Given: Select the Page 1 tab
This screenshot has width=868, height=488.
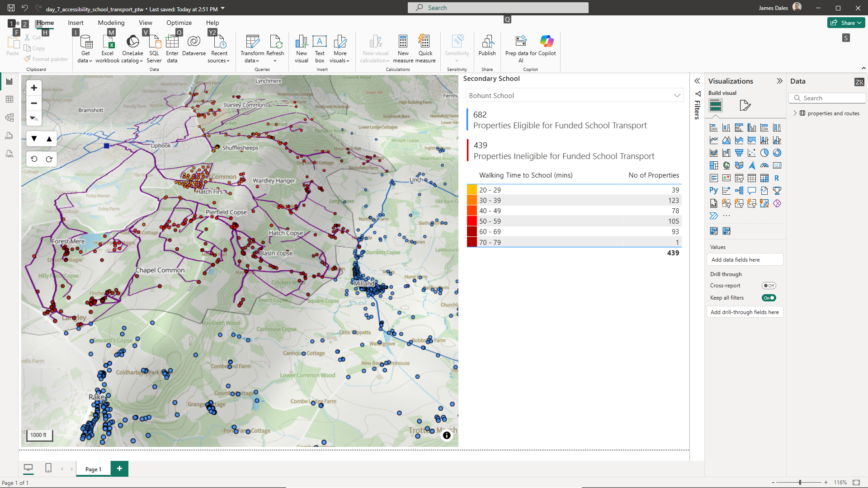Looking at the screenshot, I should (x=93, y=469).
